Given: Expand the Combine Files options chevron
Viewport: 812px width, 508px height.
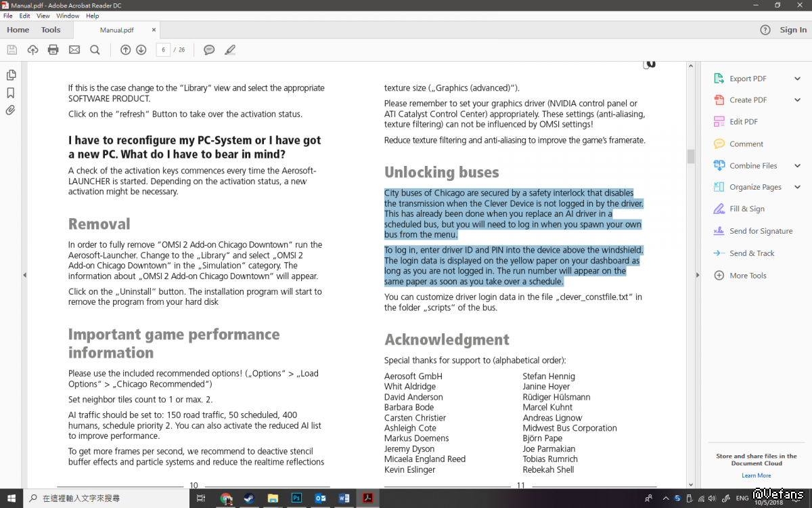Looking at the screenshot, I should [797, 166].
